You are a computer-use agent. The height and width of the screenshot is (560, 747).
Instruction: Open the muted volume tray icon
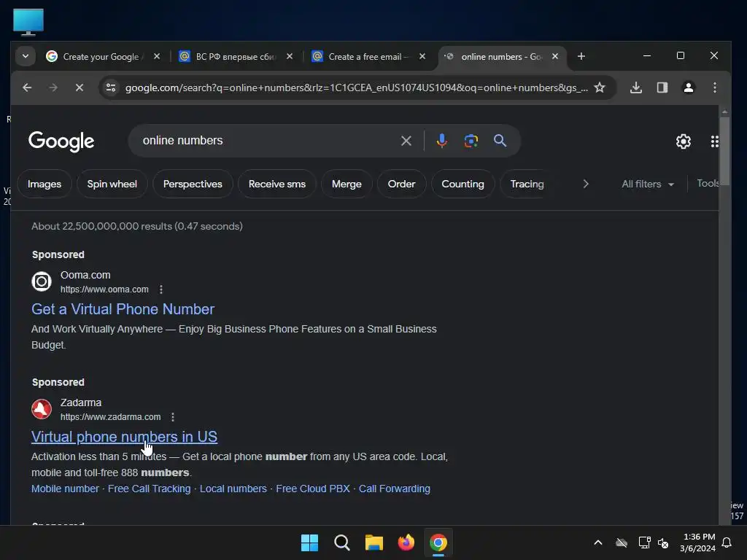(662, 542)
